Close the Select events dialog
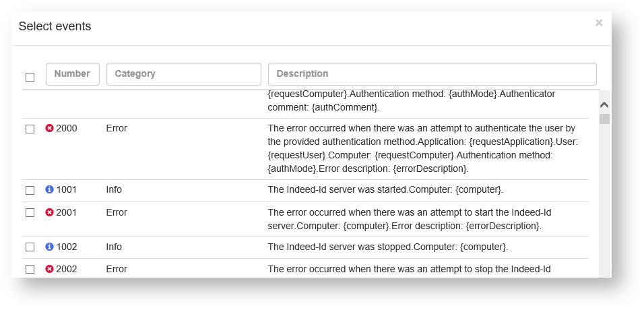This screenshot has height=310, width=644. 599,23
